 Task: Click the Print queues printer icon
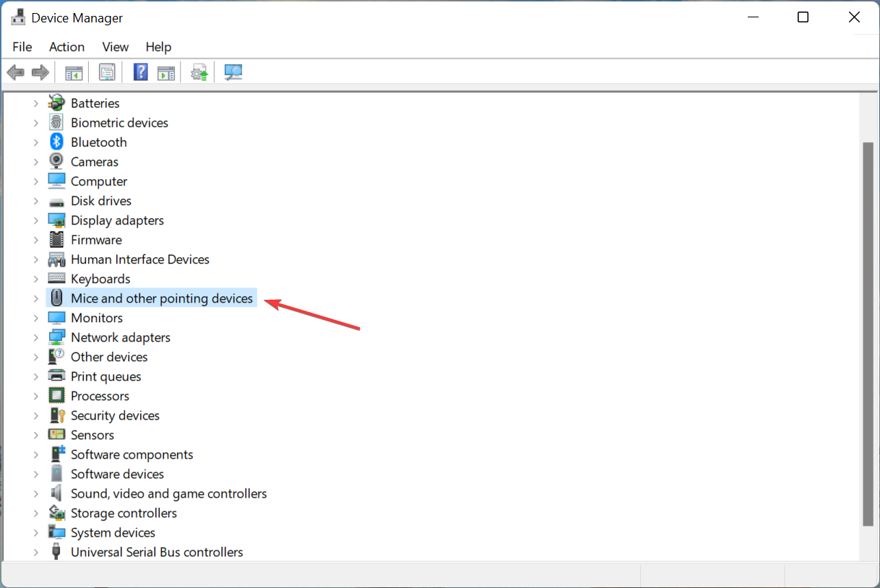pyautogui.click(x=56, y=376)
